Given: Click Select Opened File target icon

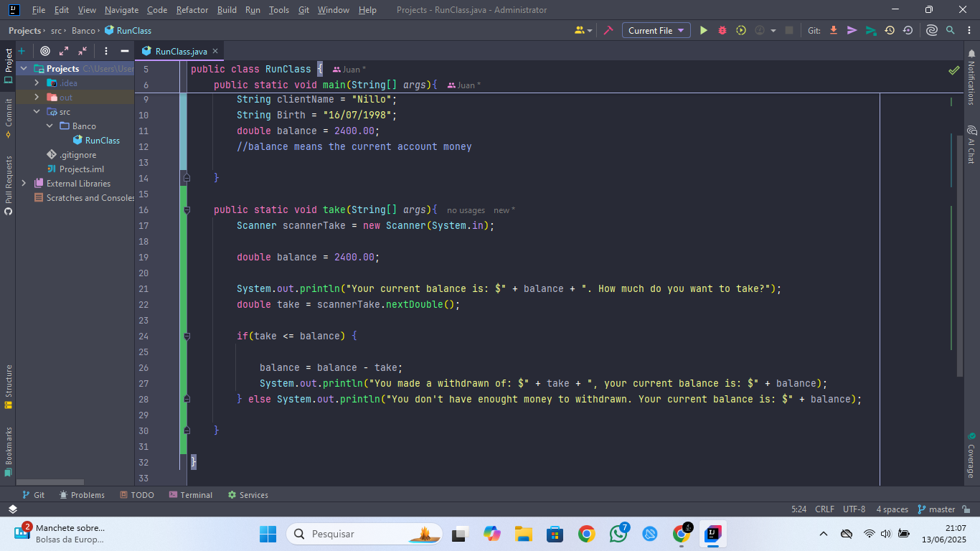Looking at the screenshot, I should click(45, 51).
